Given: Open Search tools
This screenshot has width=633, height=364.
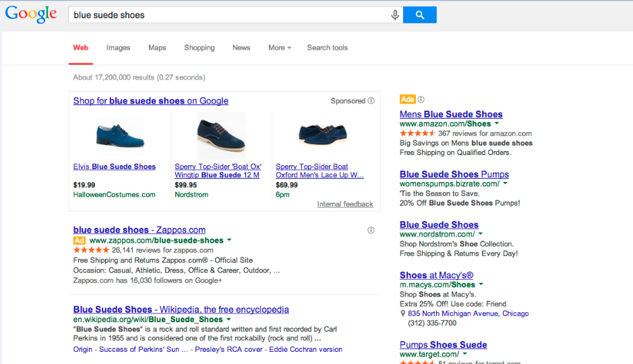Looking at the screenshot, I should coord(328,48).
